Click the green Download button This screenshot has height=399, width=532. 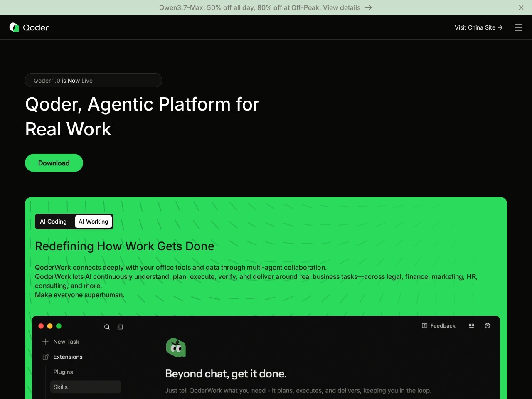point(54,163)
